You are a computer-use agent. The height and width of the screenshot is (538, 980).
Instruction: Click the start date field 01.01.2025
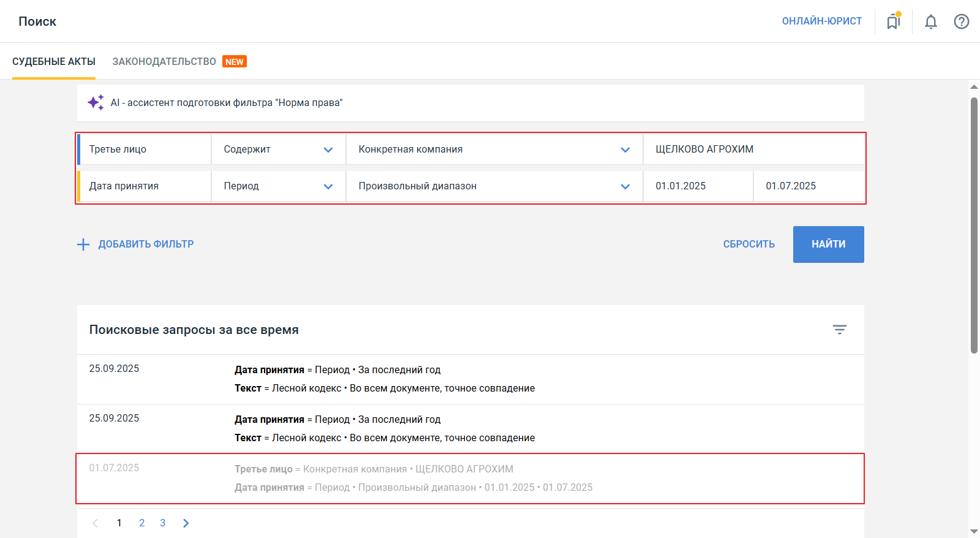pos(697,186)
